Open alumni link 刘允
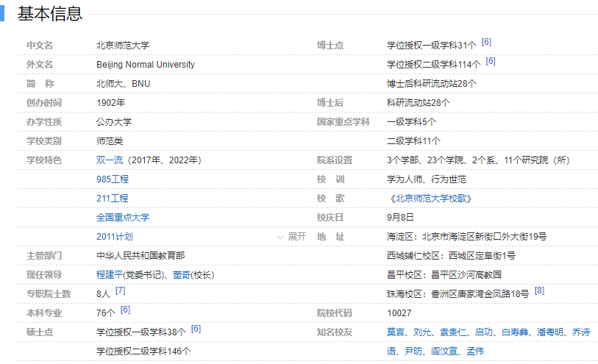Image resolution: width=598 pixels, height=364 pixels. [422, 332]
